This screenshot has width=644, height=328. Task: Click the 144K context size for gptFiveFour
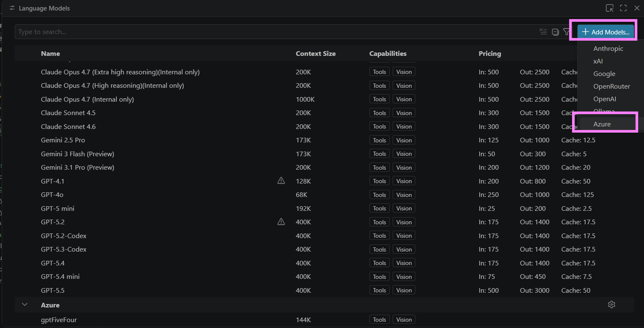[304, 320]
